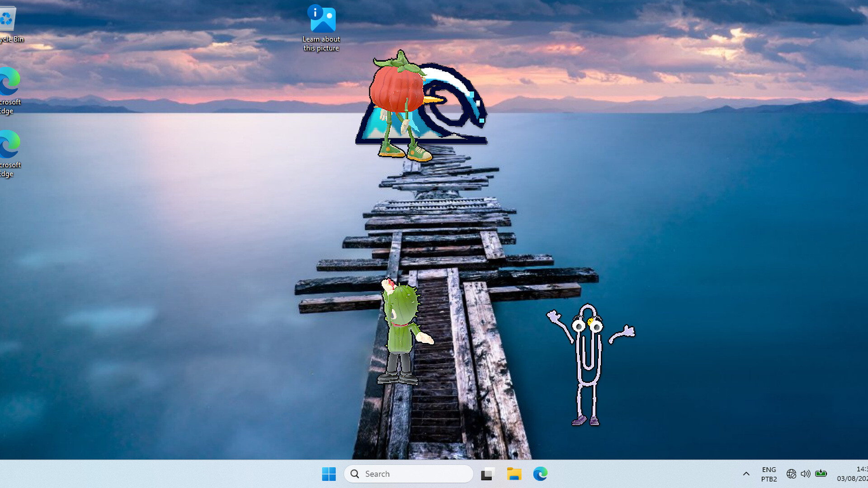The width and height of the screenshot is (868, 488).
Task: Open the battery status icon
Action: 821,474
